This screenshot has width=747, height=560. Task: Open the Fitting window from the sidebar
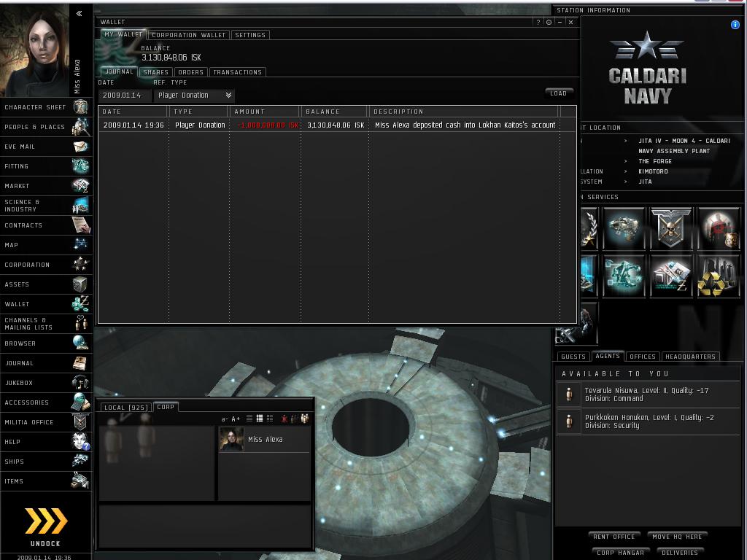46,166
